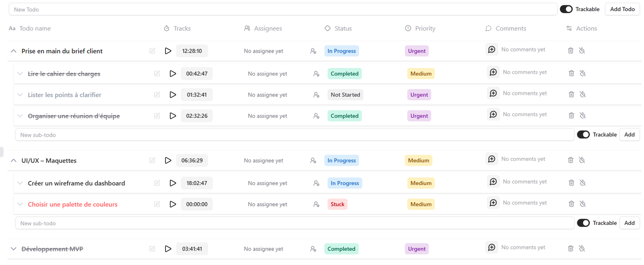This screenshot has width=644, height=265.
Task: Click the New Todo input field
Action: (282, 9)
